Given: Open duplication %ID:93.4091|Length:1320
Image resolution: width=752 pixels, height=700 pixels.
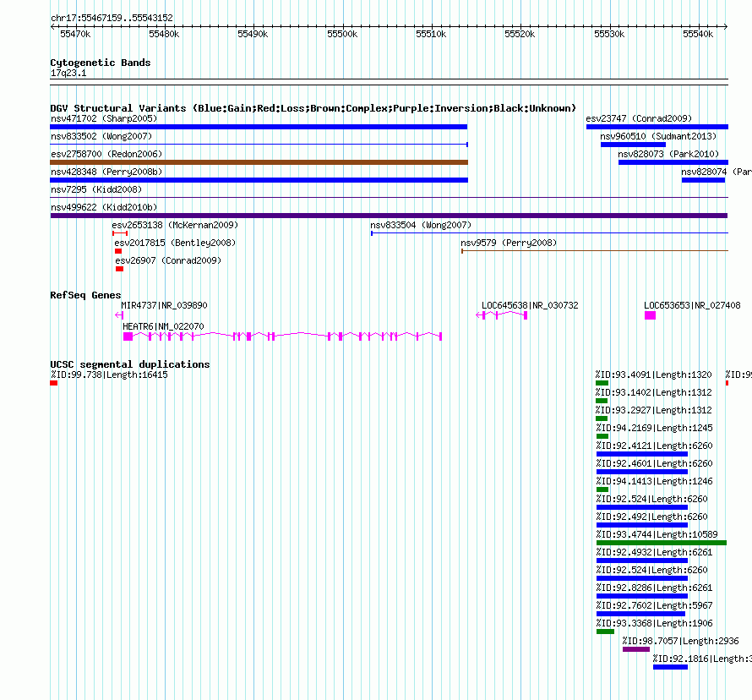Looking at the screenshot, I should [602, 383].
